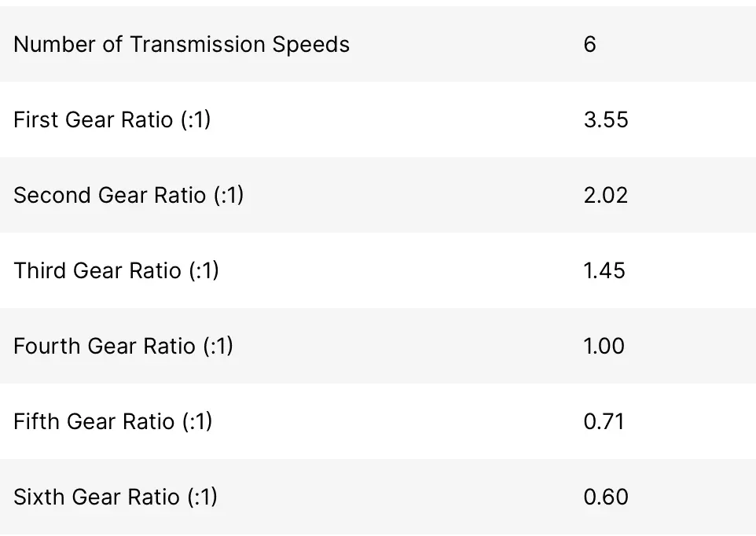Image resolution: width=756 pixels, height=536 pixels.
Task: Select the third gear value 1.45
Action: pos(604,270)
